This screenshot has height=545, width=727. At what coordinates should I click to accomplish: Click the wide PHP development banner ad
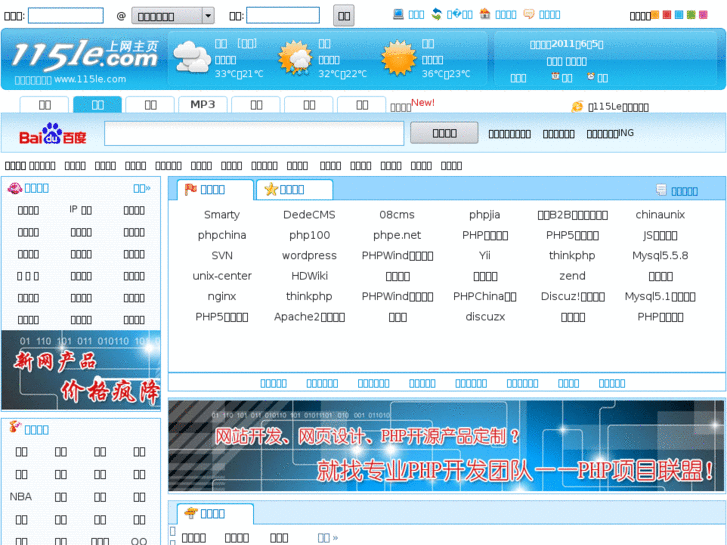coord(446,446)
